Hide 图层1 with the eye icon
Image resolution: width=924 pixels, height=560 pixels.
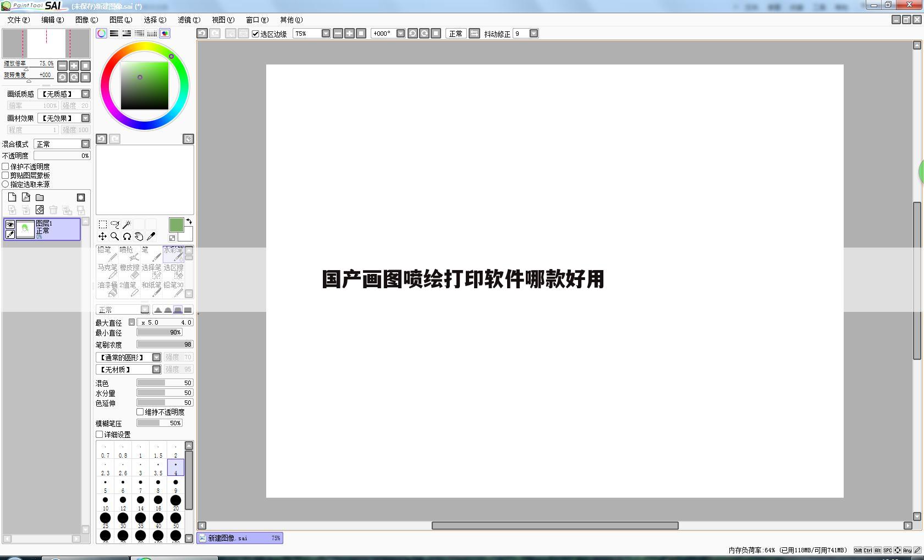[x=10, y=225]
